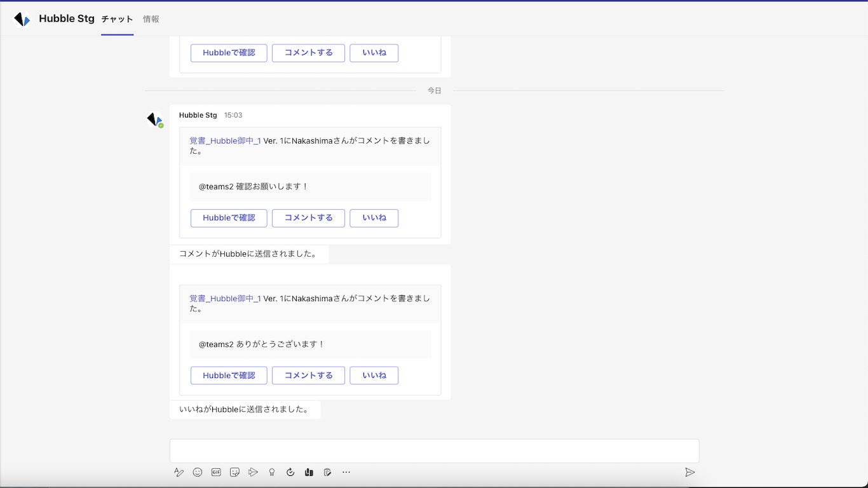Screen dimensions: 868x488
Task: Click the clipboard-with-pen icon in compose toolbar
Action: 327,472
